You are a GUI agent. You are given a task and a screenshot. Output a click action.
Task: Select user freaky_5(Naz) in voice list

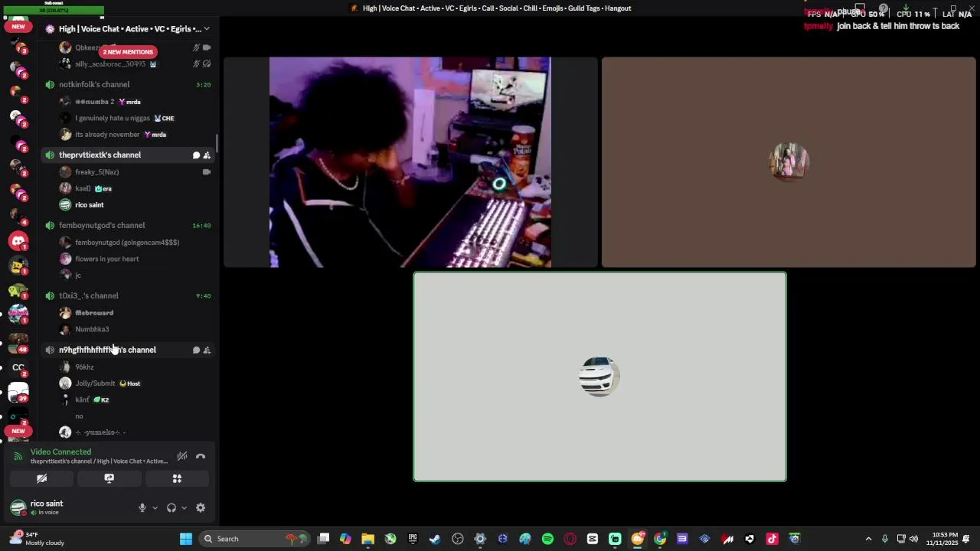pyautogui.click(x=96, y=172)
